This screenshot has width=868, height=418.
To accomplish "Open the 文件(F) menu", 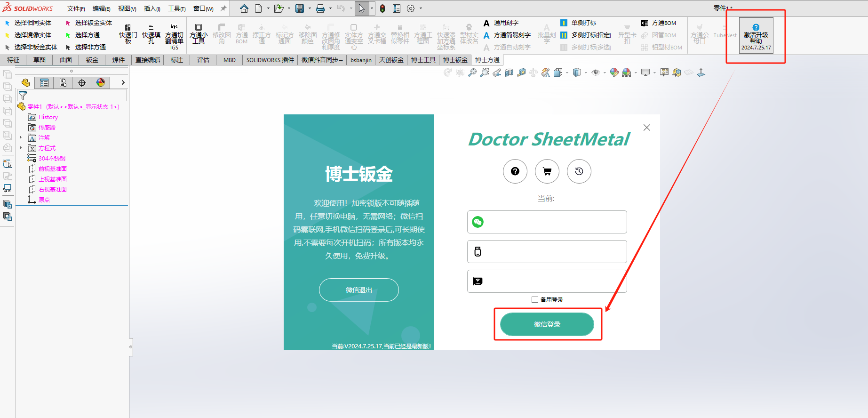I will (76, 8).
